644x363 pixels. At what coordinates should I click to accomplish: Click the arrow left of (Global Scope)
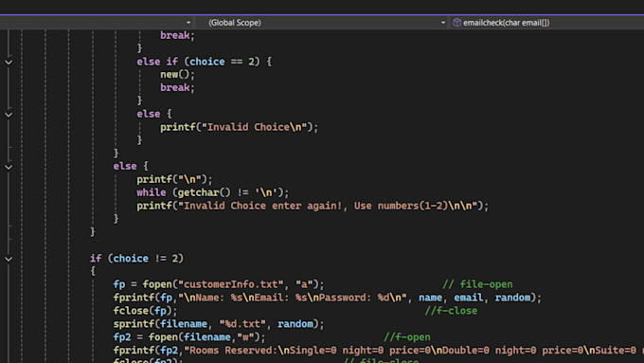coord(188,23)
